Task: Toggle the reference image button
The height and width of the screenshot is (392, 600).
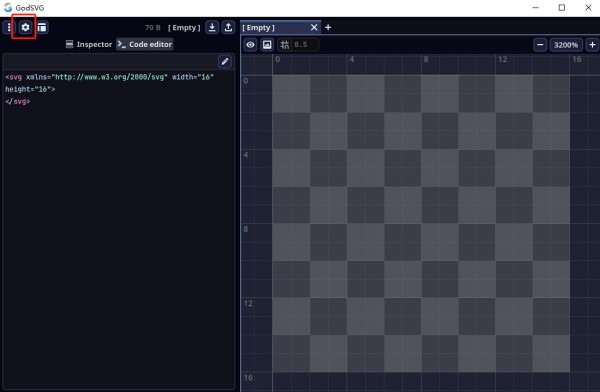Action: click(267, 45)
